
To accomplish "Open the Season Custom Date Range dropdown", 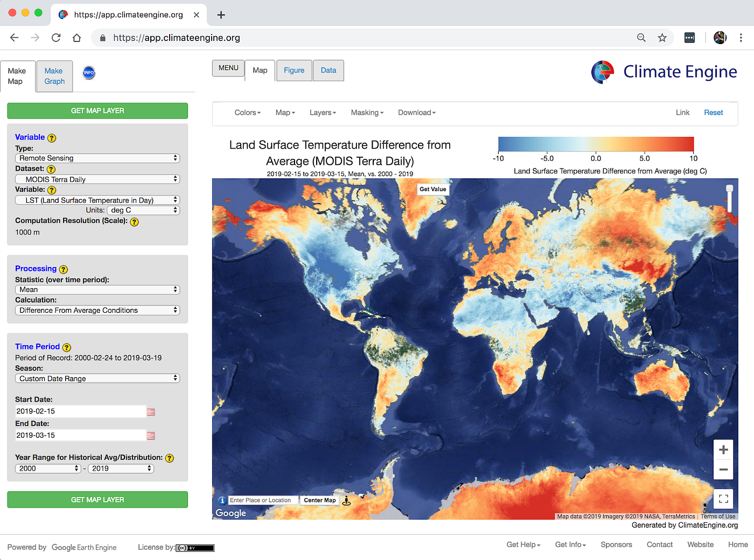I will [97, 379].
